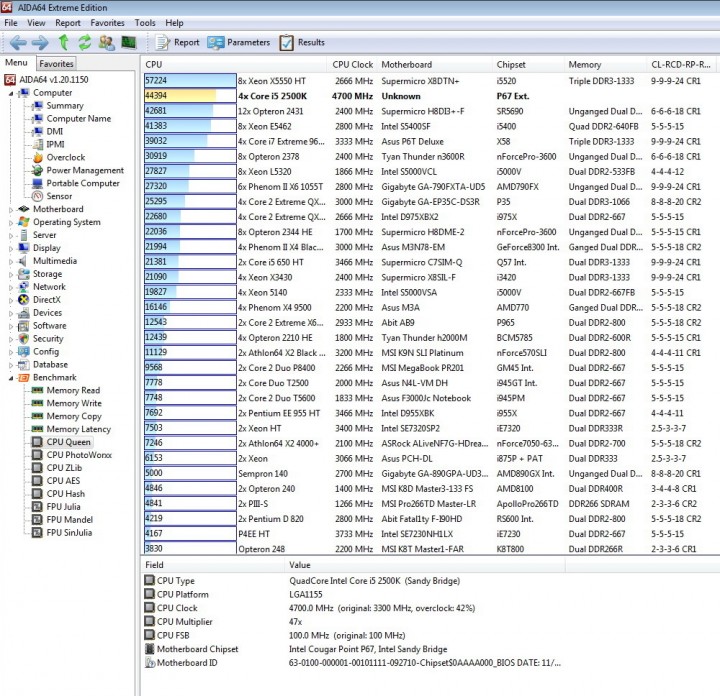This screenshot has height=696, width=720.
Task: Select the CPU PhotoWorxx benchmark icon
Action: (x=37, y=455)
